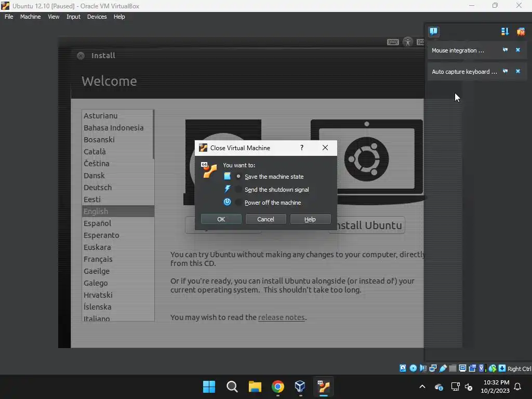Viewport: 532px width, 399px height.
Task: Open File Explorer from taskbar
Action: (x=255, y=387)
